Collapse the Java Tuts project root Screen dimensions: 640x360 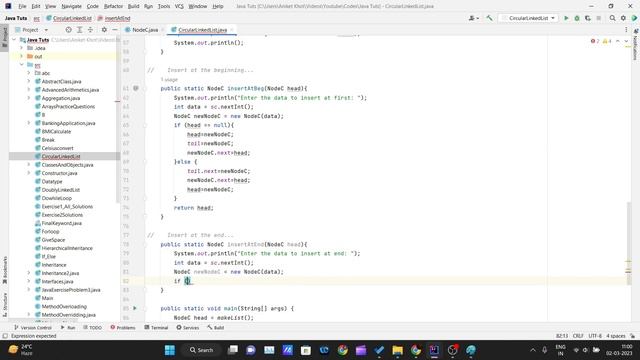point(15,40)
